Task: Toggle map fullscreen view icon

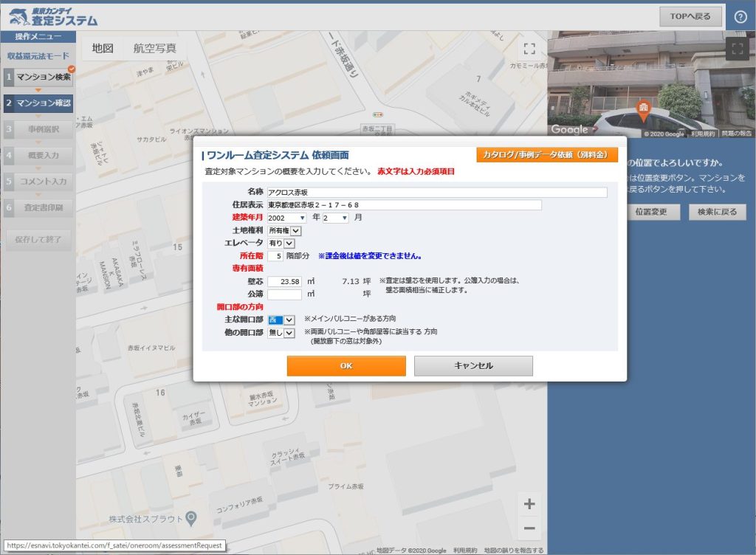Action: [x=529, y=49]
